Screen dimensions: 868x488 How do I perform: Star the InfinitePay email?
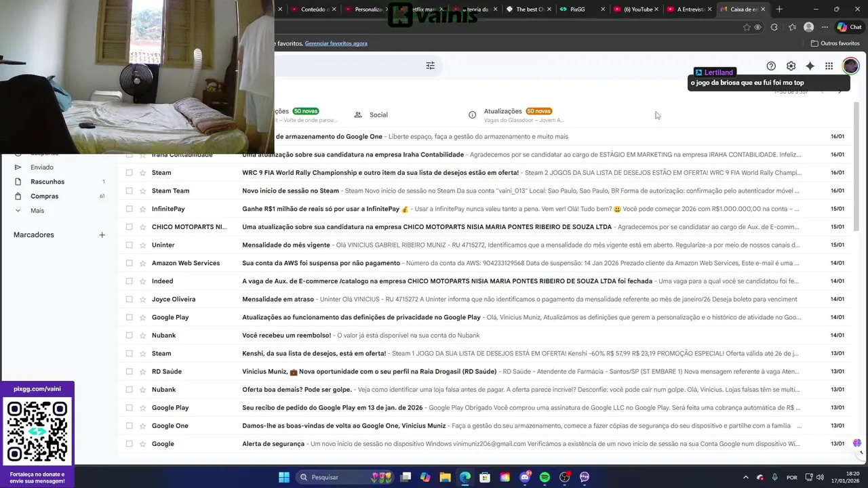coord(142,209)
